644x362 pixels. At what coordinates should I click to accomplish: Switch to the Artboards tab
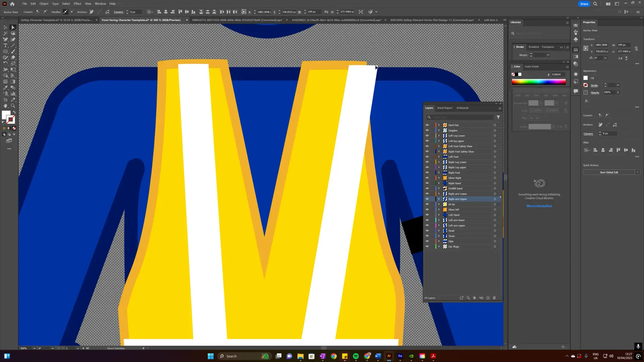click(x=462, y=108)
